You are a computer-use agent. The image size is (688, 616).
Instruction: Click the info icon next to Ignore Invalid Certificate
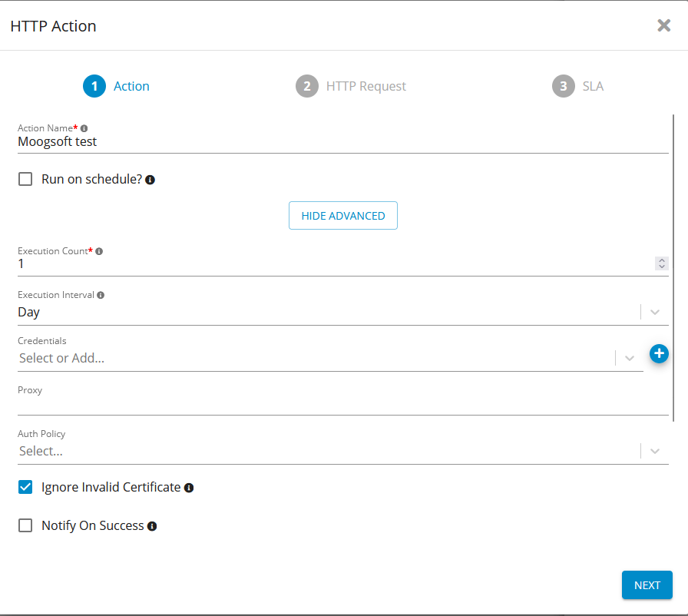point(189,488)
